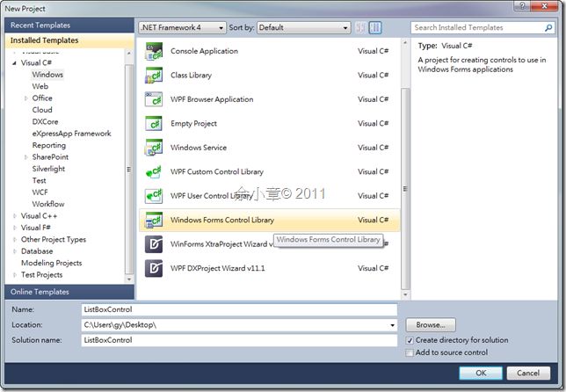566x392 pixels.
Task: Select the Console Application template row
Action: [270, 51]
